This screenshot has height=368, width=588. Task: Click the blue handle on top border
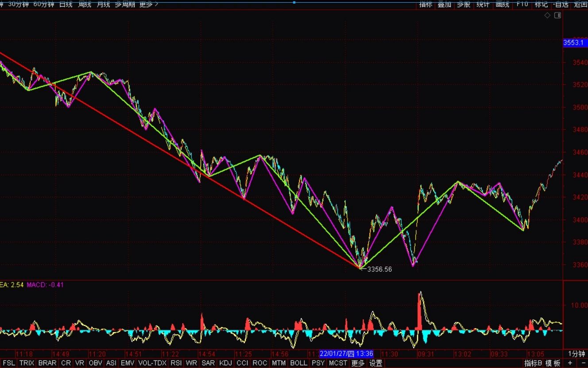(294, 2)
